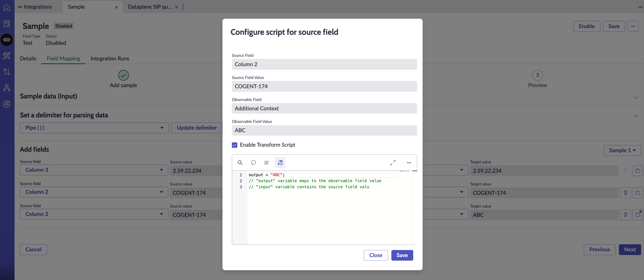644x280 pixels.
Task: Delete the field row with target ABC
Action: [x=625, y=215]
